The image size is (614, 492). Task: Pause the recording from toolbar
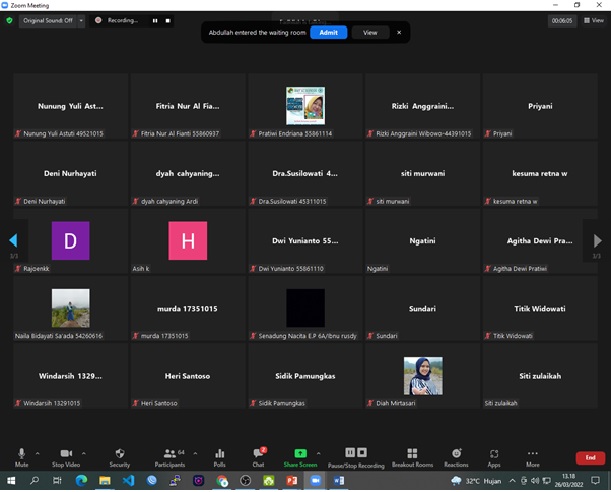[x=350, y=454]
